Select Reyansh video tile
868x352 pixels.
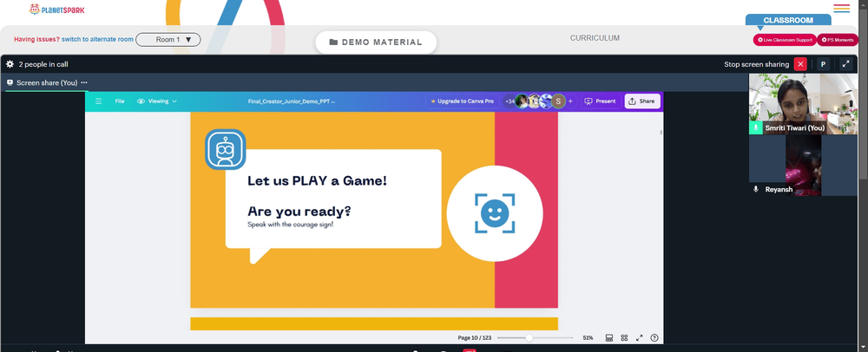803,166
